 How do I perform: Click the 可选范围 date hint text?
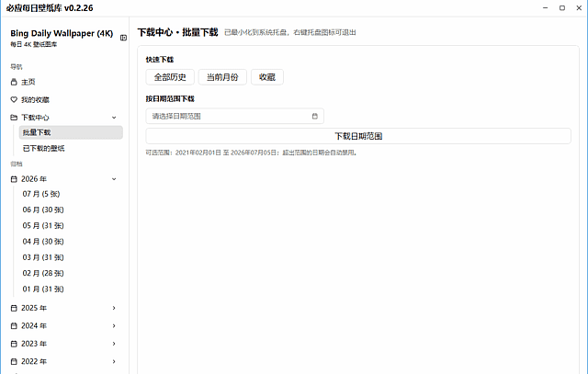click(x=251, y=153)
